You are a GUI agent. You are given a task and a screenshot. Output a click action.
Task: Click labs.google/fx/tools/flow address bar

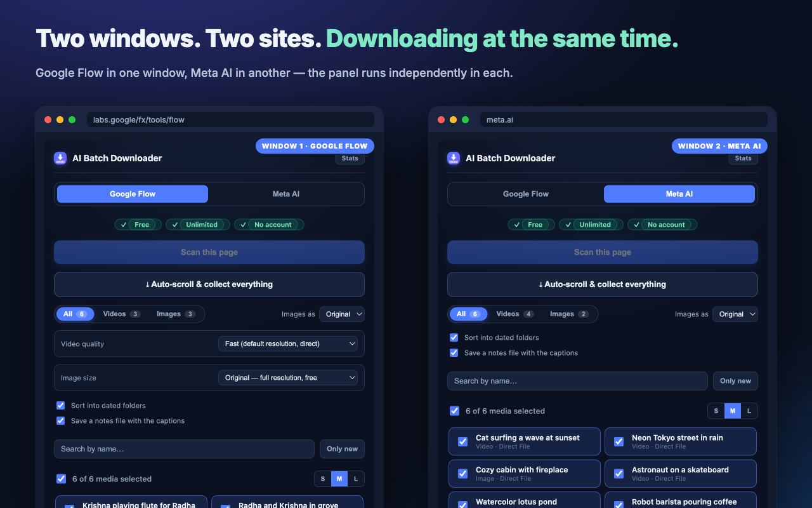pos(230,119)
